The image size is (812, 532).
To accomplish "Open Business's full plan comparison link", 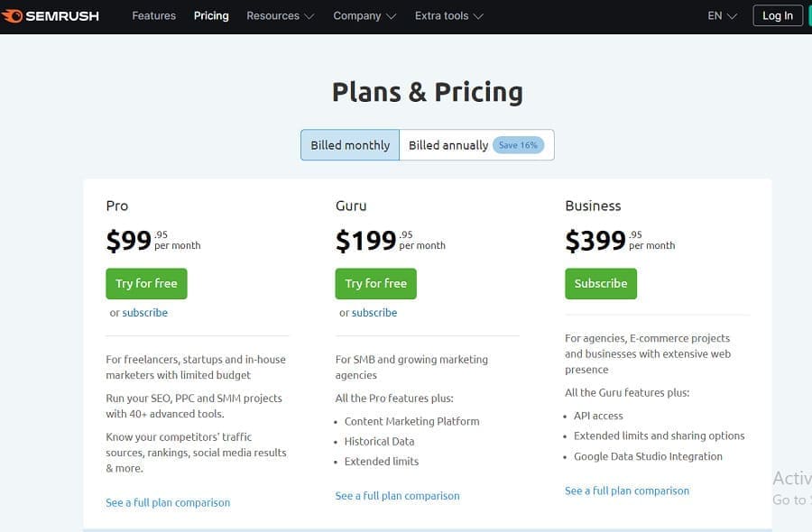I will [x=627, y=491].
